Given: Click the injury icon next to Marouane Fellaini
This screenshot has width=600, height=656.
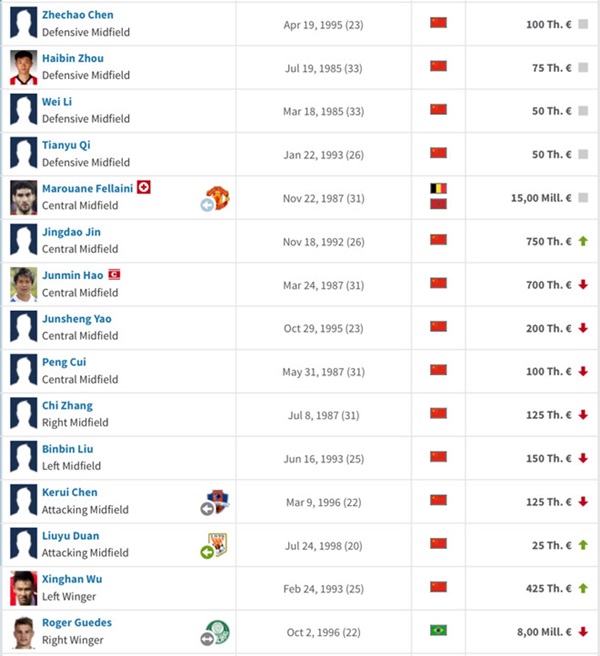Looking at the screenshot, I should pyautogui.click(x=144, y=188).
